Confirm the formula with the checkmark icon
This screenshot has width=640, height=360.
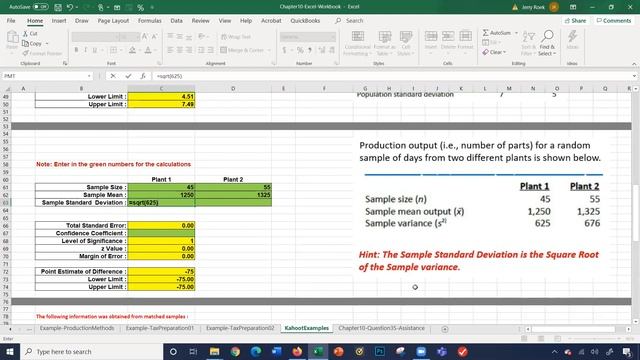point(128,76)
